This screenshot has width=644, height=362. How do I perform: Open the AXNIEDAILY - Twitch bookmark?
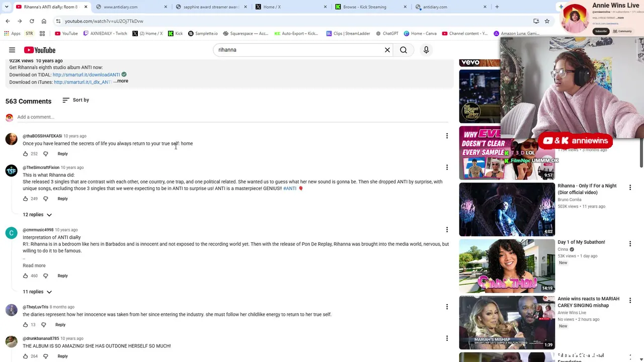pos(105,34)
